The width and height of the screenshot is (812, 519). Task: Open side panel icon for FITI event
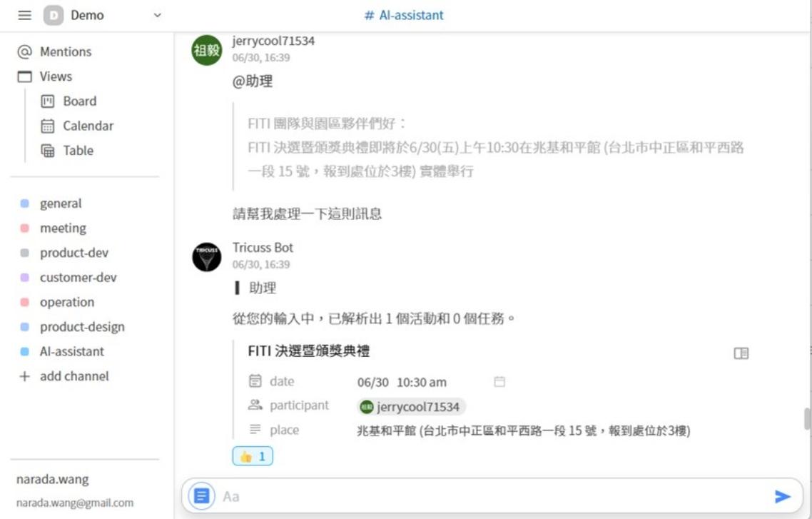tap(741, 353)
